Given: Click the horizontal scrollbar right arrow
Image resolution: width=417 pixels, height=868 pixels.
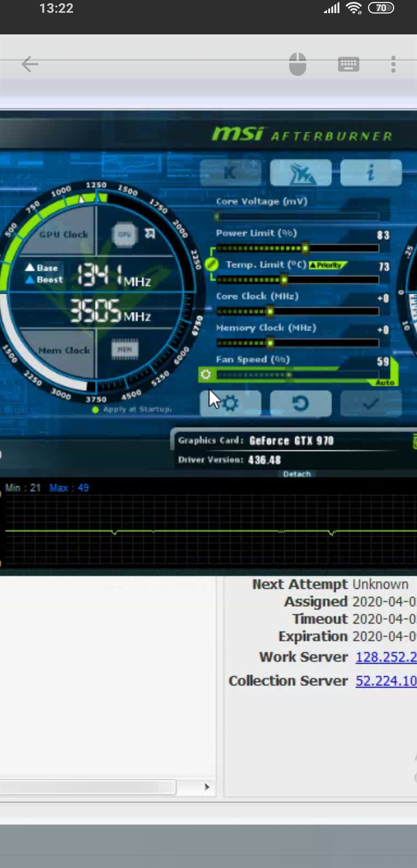Looking at the screenshot, I should (207, 787).
